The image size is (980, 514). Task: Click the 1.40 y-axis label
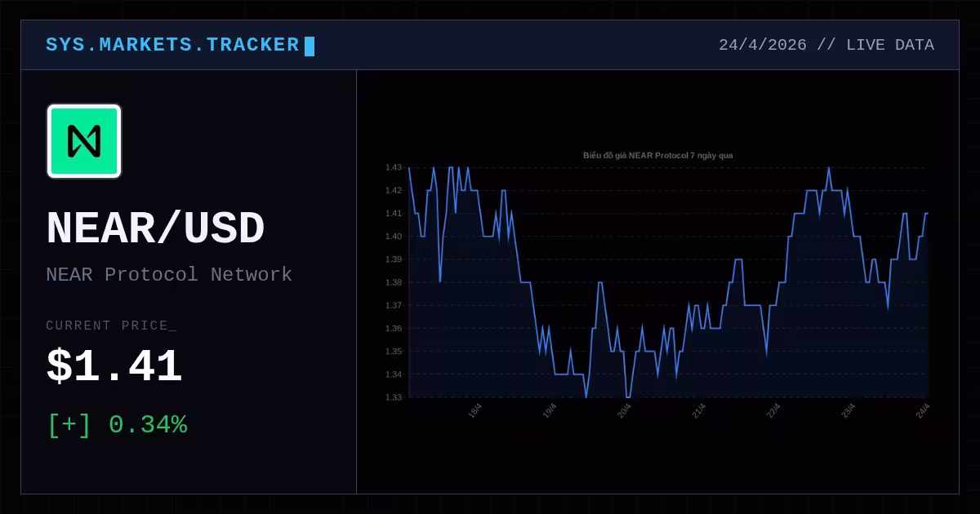click(394, 237)
